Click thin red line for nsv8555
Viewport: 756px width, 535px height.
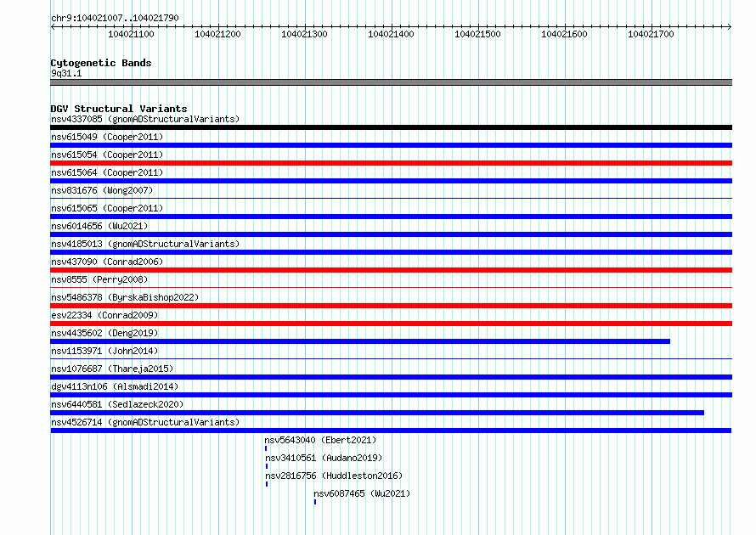[391, 287]
